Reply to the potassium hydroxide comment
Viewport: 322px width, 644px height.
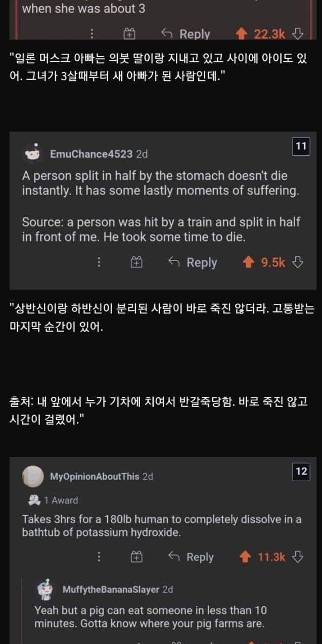pos(193,557)
